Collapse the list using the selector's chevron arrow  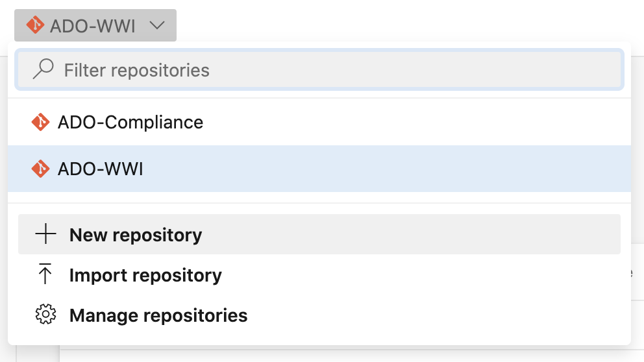coord(158,26)
